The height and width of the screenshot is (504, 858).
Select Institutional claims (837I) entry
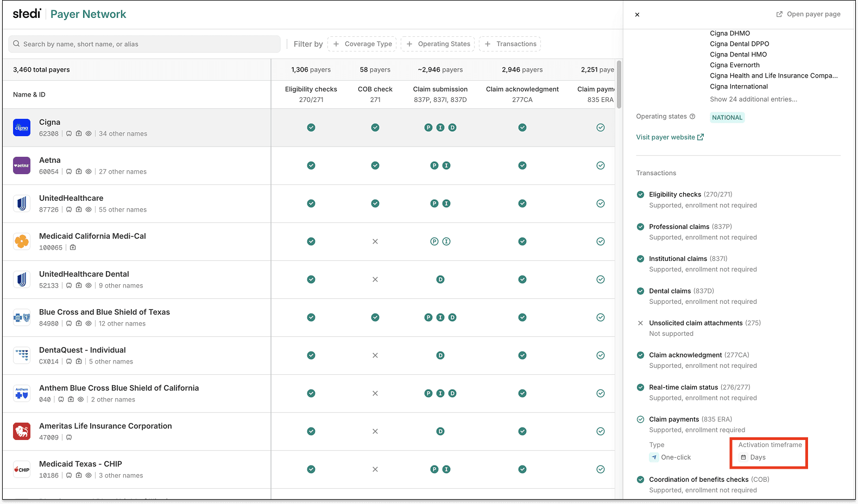click(x=688, y=259)
